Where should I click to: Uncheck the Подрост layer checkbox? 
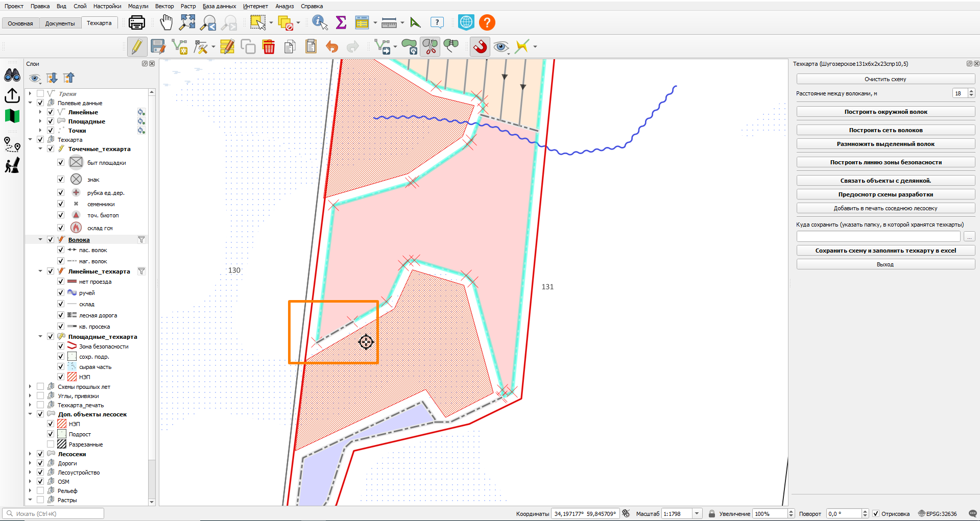(51, 434)
